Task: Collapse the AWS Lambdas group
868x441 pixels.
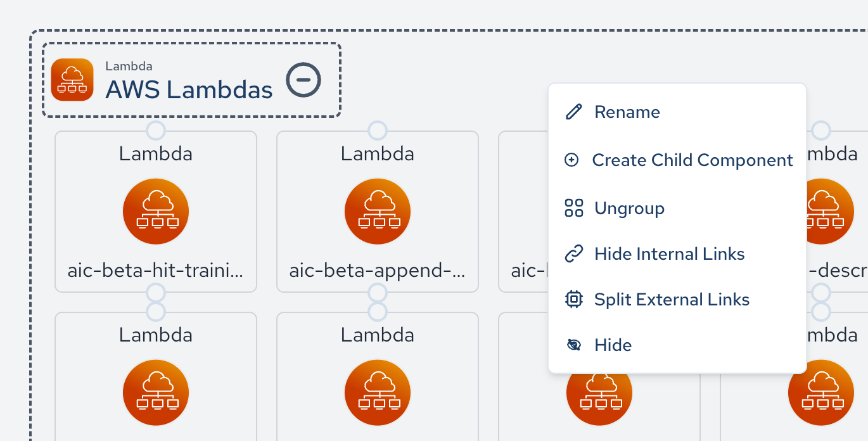Action: tap(303, 80)
